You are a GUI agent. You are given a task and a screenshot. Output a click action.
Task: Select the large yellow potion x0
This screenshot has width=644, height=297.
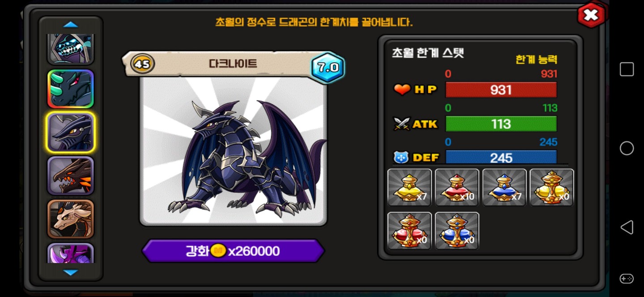click(552, 187)
